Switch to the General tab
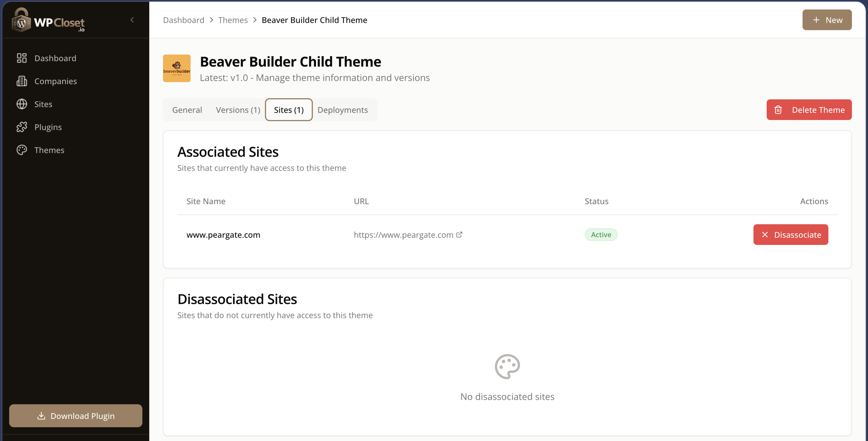 click(187, 110)
